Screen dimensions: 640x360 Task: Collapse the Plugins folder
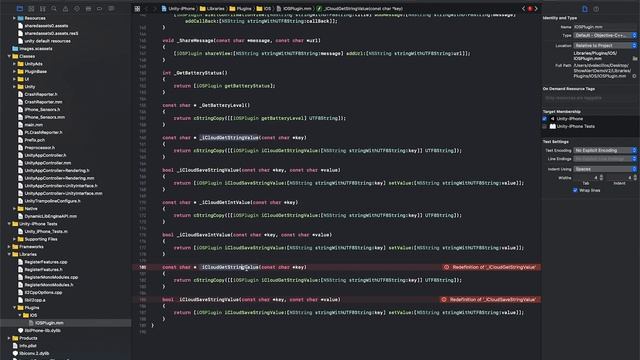14,308
